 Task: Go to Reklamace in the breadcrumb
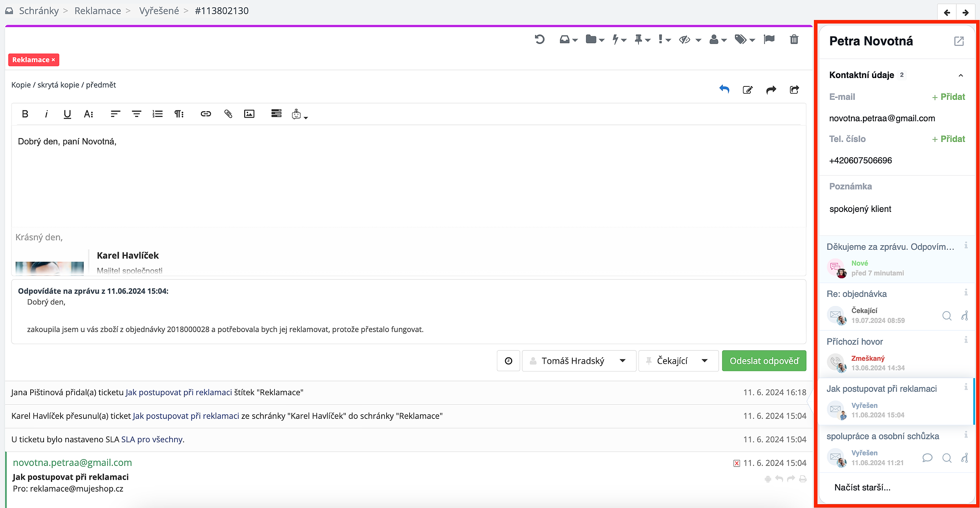[x=98, y=11]
